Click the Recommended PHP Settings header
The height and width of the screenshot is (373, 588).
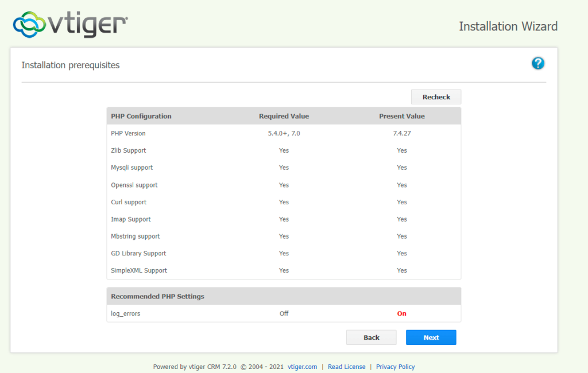157,297
